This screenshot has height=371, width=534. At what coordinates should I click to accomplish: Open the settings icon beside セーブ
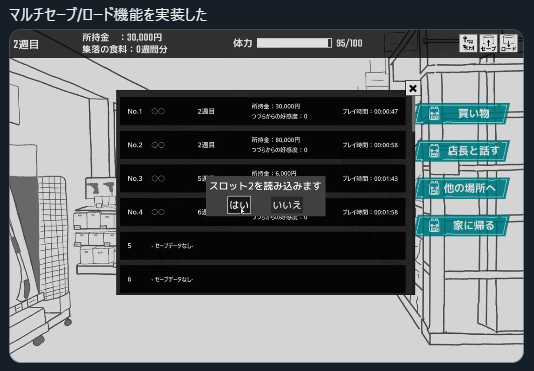pos(468,43)
